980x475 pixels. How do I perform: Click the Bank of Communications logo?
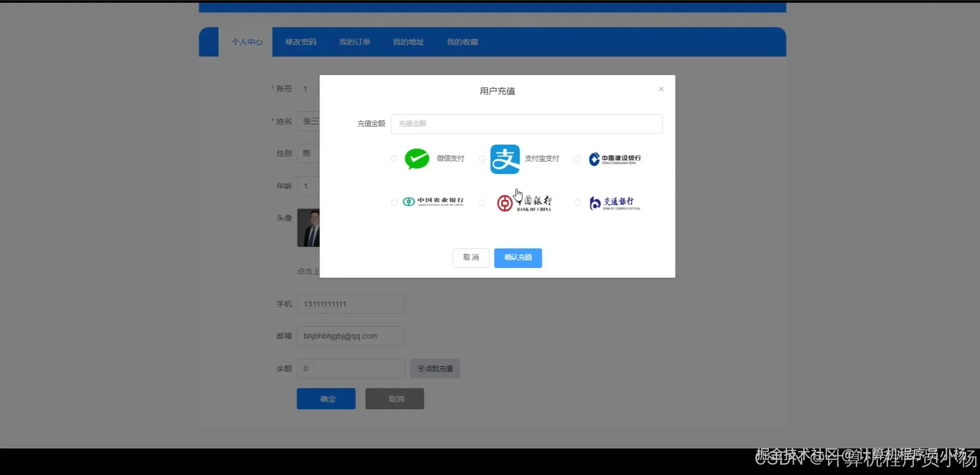(x=615, y=203)
